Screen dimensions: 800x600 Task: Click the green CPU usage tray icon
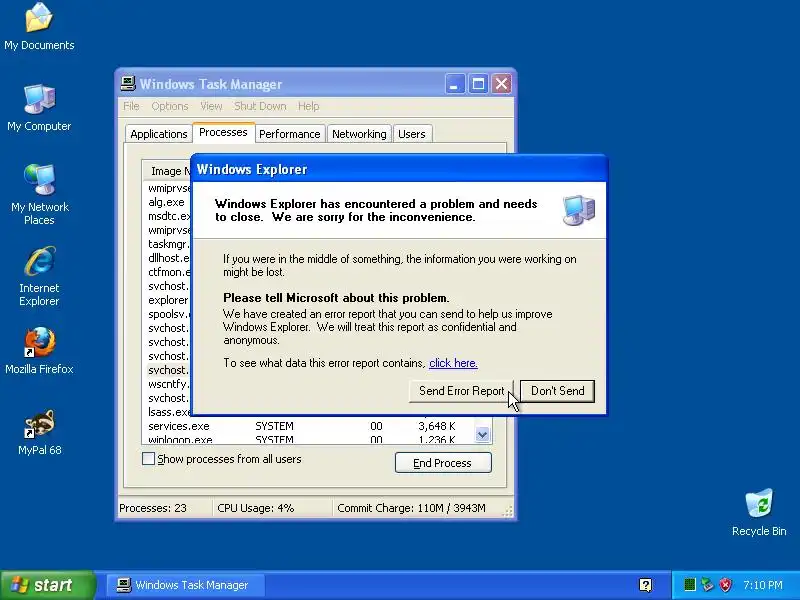[689, 585]
